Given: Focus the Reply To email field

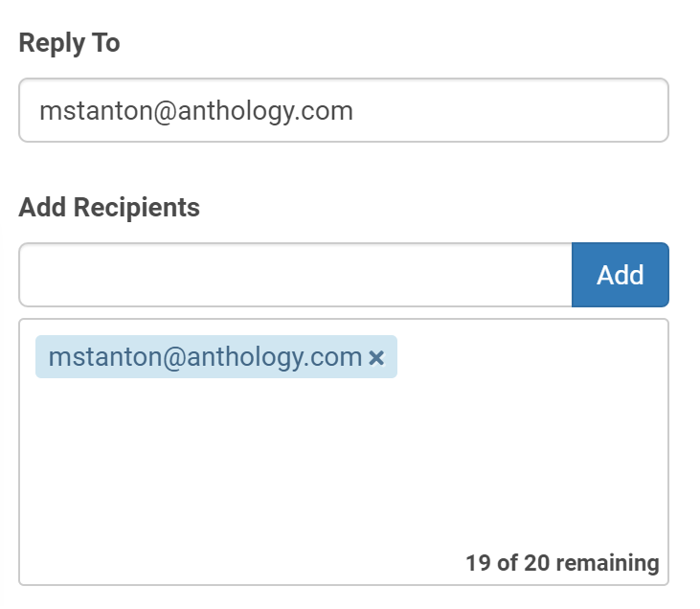Looking at the screenshot, I should click(343, 111).
